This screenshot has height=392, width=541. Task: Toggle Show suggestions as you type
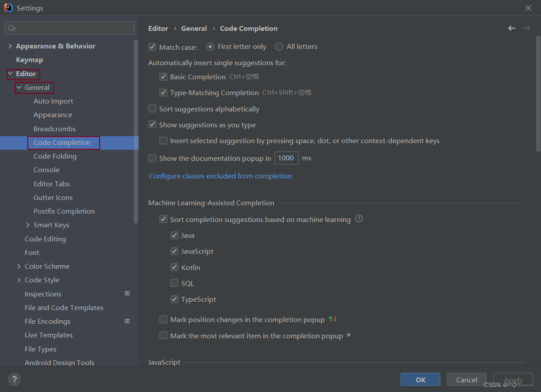(153, 125)
